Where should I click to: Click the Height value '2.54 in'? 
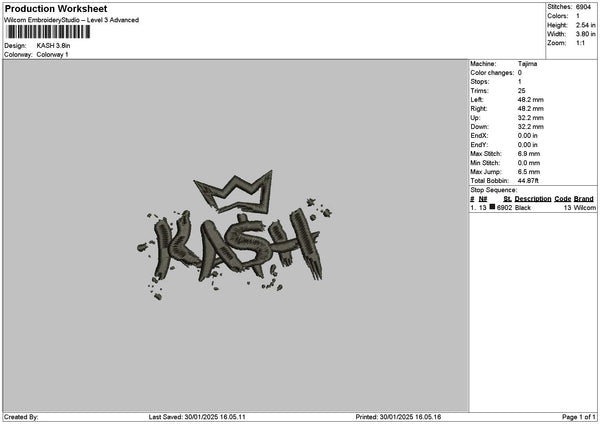click(585, 25)
